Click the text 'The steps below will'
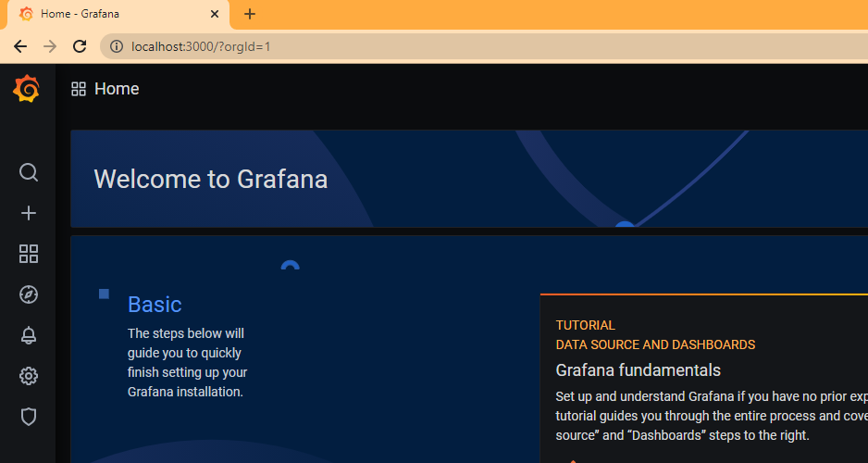 click(x=186, y=333)
